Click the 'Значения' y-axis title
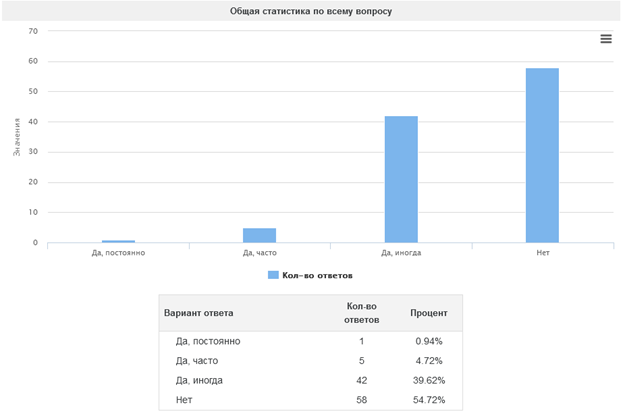 [17, 137]
